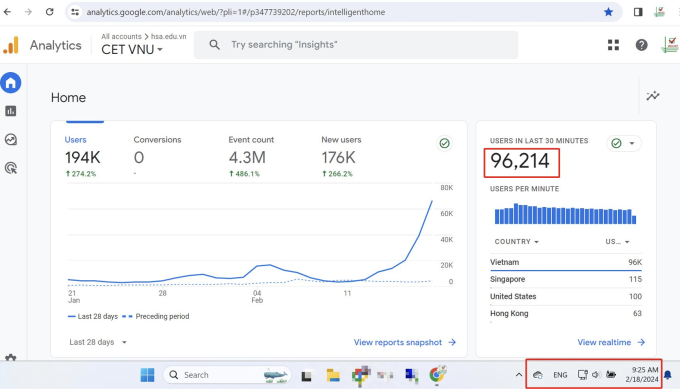Open the Google apps grid icon

coord(613,45)
